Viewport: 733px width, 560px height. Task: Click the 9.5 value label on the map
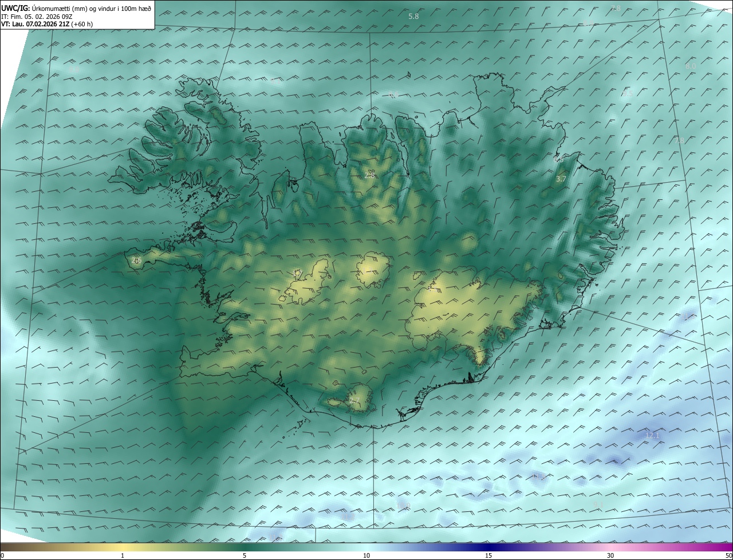point(627,93)
